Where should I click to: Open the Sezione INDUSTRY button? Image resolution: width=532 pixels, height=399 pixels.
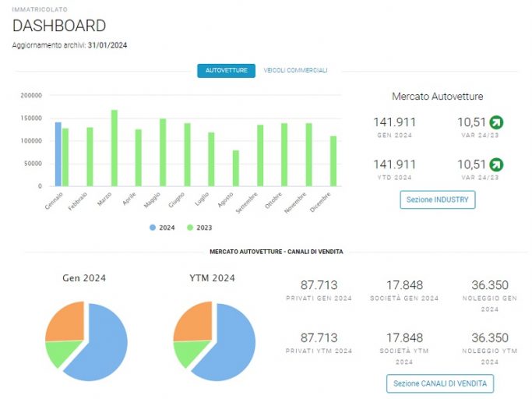click(438, 199)
